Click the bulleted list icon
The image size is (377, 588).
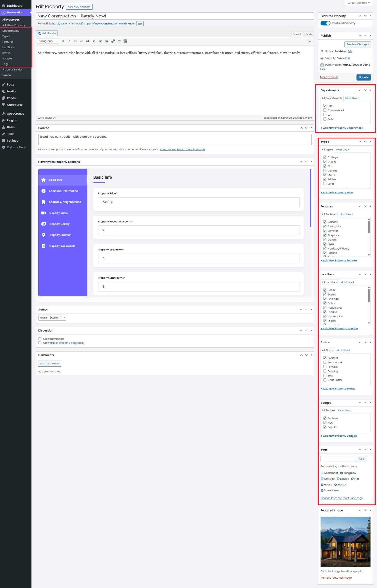[x=75, y=41]
